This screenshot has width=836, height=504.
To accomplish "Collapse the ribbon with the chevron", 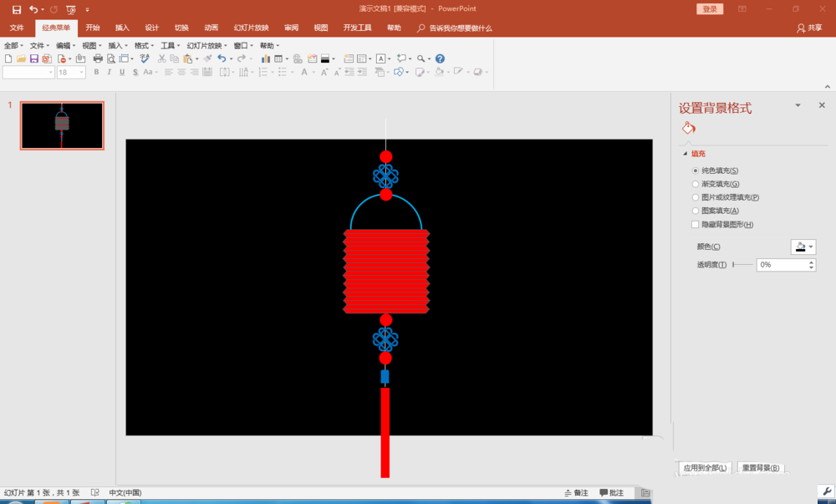I will pyautogui.click(x=827, y=86).
